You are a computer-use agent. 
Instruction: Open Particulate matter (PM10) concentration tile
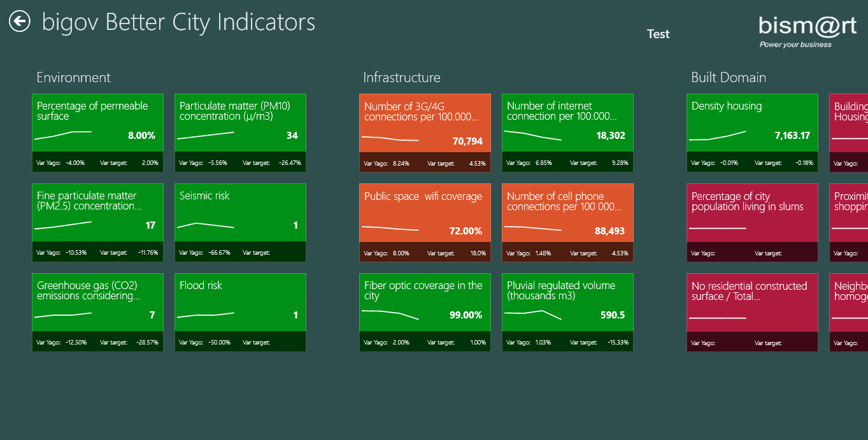pyautogui.click(x=240, y=132)
